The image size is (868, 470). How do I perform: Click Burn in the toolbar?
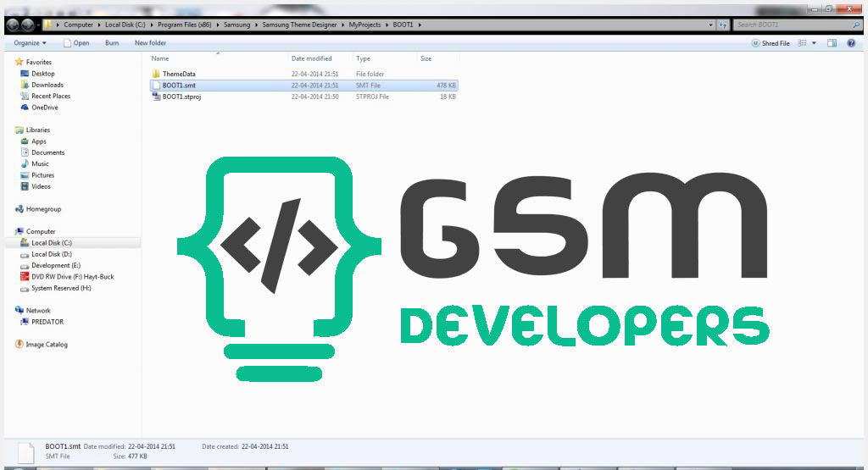coord(112,43)
